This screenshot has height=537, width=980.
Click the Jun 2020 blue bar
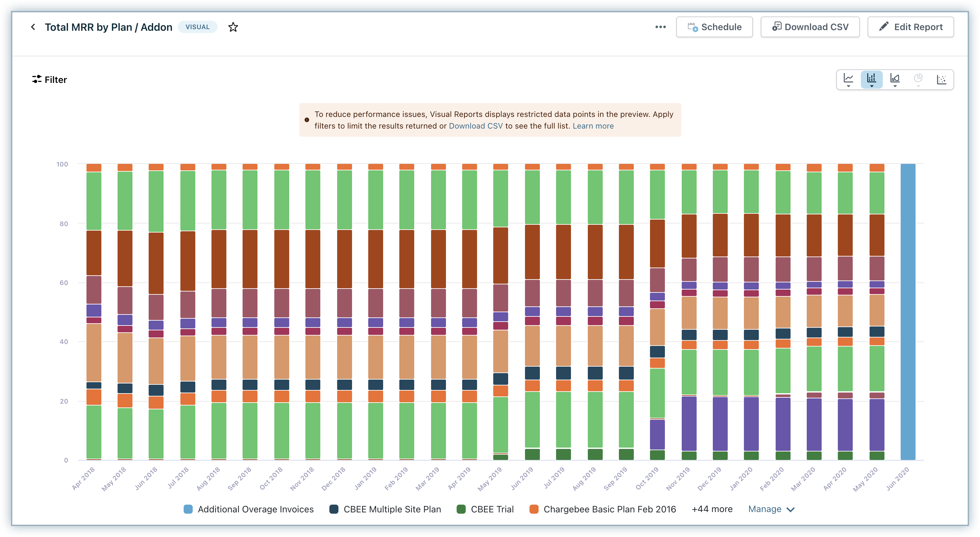click(908, 312)
